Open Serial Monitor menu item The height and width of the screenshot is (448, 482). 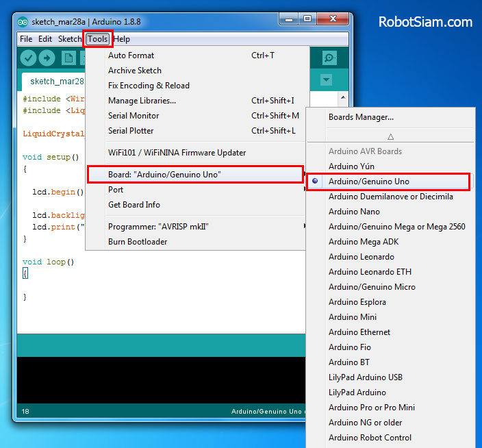(196, 116)
